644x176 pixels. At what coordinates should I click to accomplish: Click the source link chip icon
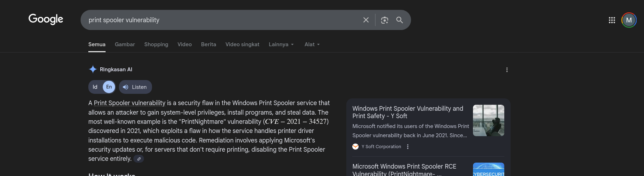(x=139, y=159)
